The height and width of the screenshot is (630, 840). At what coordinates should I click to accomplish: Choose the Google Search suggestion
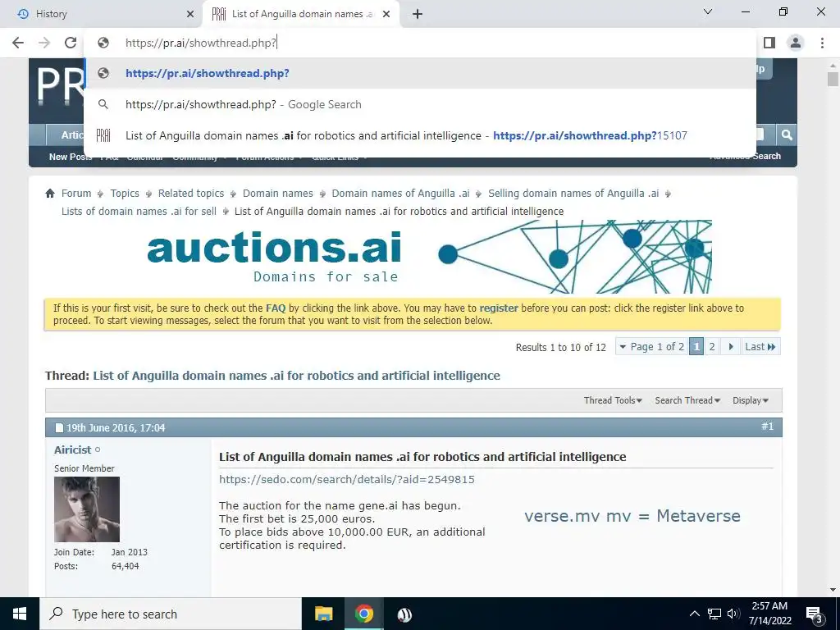[420, 104]
